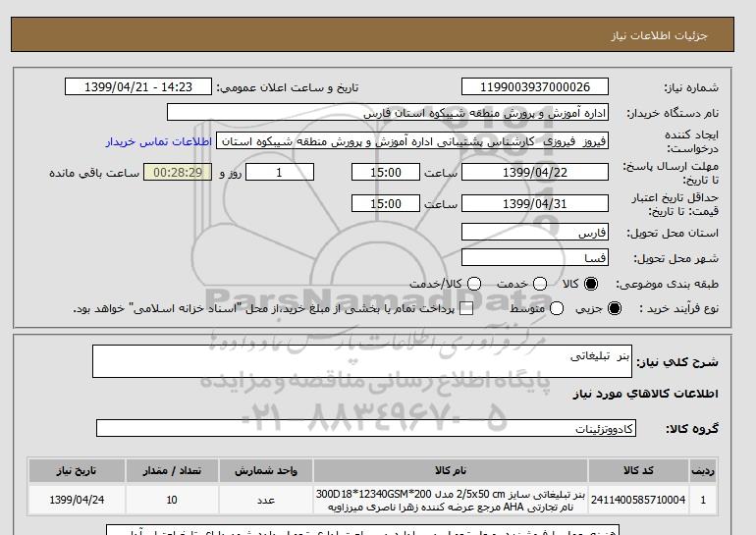Click the price validity date 1399/04/31
Screen dimensions: 756x535
pyautogui.click(x=535, y=203)
